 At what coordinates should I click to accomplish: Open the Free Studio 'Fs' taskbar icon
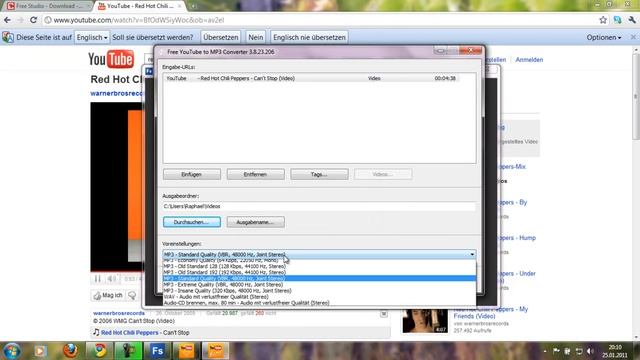(x=157, y=351)
